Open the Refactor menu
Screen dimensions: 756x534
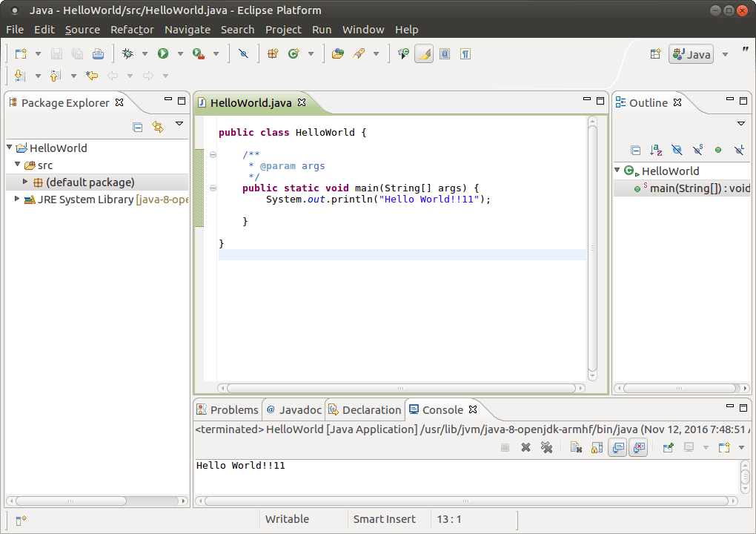click(132, 30)
